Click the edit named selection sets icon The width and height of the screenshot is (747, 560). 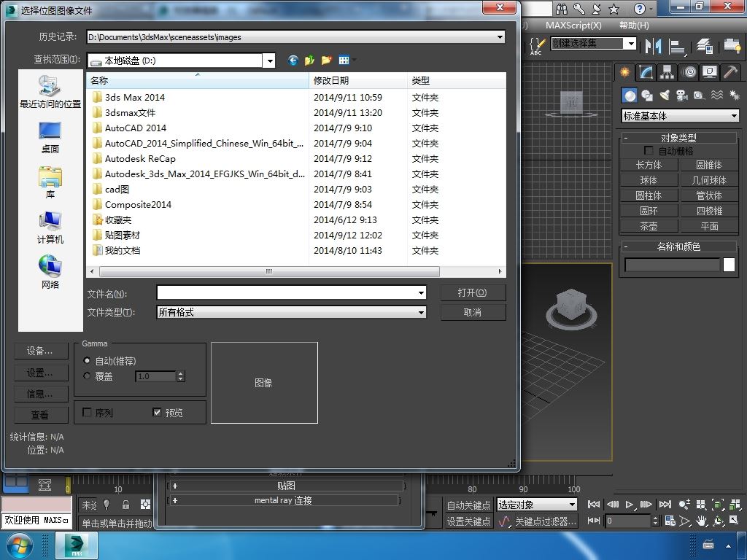(x=536, y=46)
